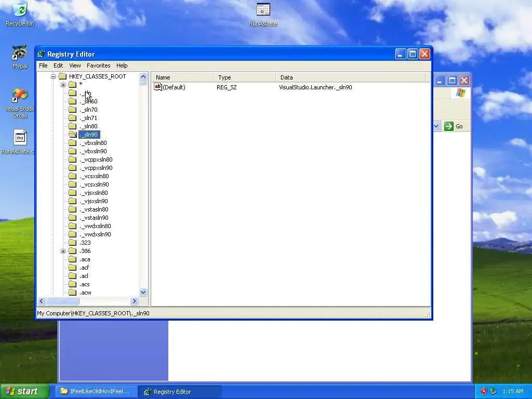Click the folder icon beside ._vbxsln80
This screenshot has width=532, height=399.
pos(72,143)
